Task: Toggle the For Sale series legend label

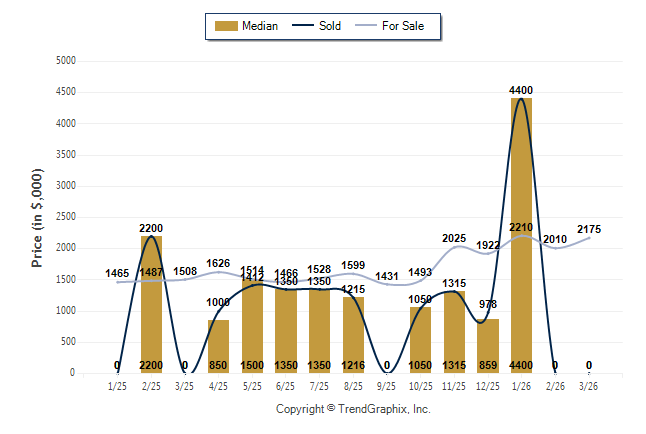Action: click(410, 26)
